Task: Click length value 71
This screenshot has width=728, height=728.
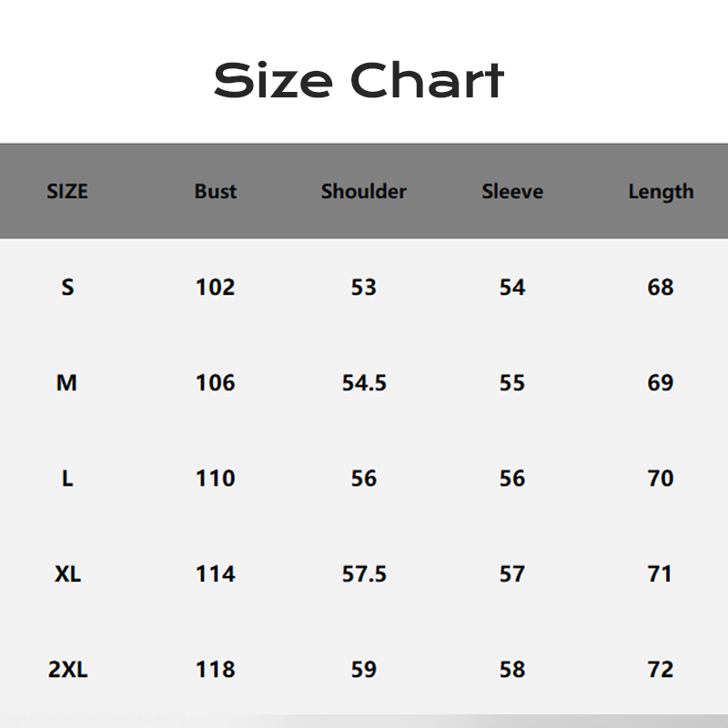Action: coord(661,574)
